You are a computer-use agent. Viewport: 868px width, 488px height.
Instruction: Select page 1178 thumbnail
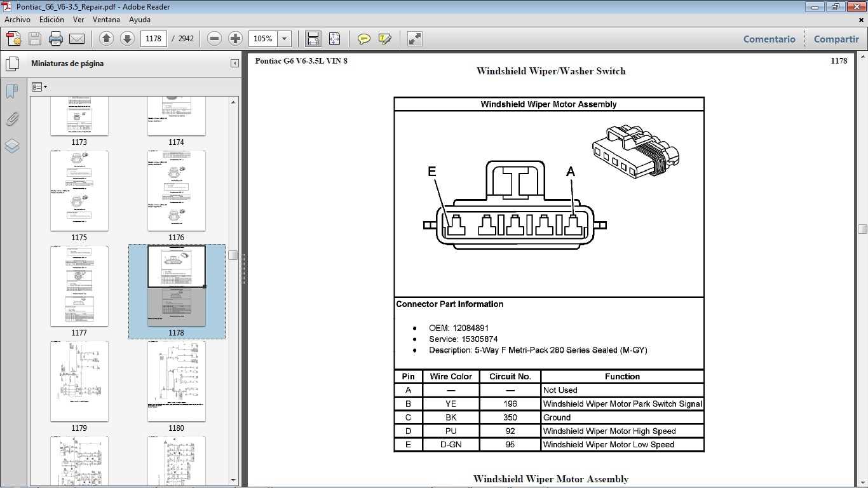(x=177, y=286)
